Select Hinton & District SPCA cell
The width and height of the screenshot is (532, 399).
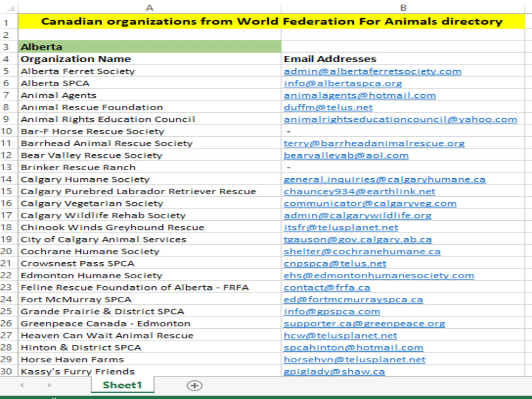[x=149, y=347]
